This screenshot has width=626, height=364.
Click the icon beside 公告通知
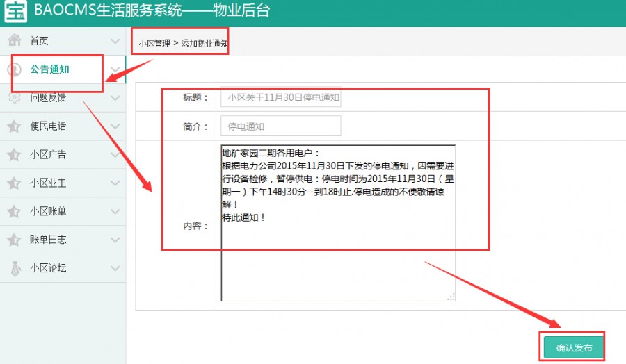click(15, 69)
